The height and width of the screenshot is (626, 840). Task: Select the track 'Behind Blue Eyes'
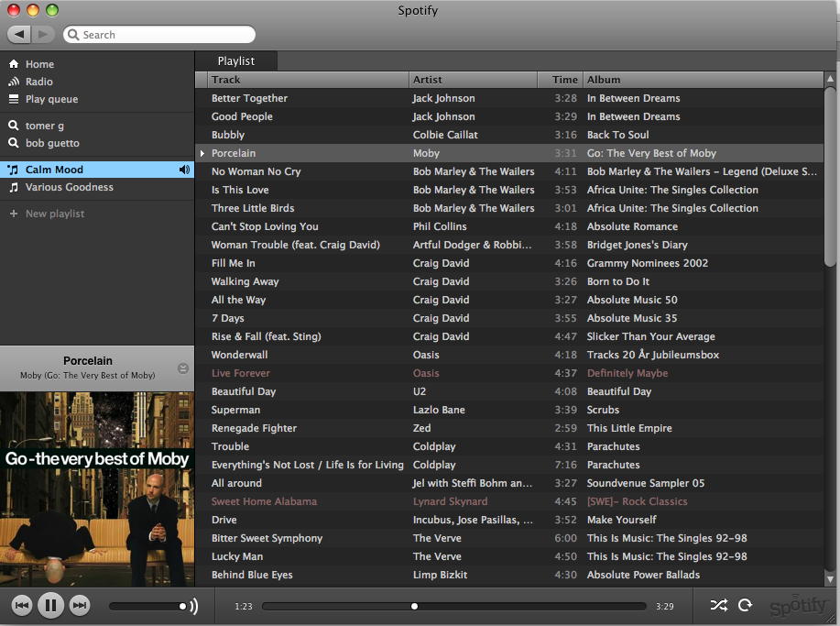[252, 575]
